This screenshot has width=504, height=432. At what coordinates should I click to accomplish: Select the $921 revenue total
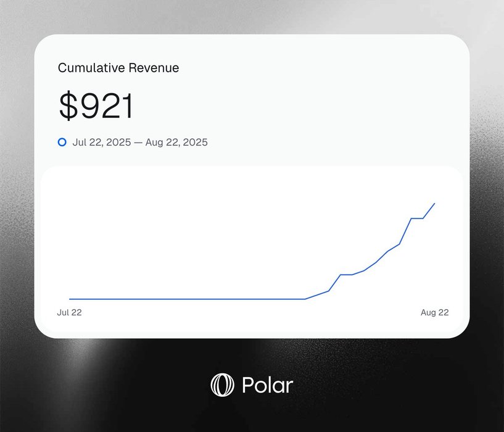pyautogui.click(x=96, y=106)
